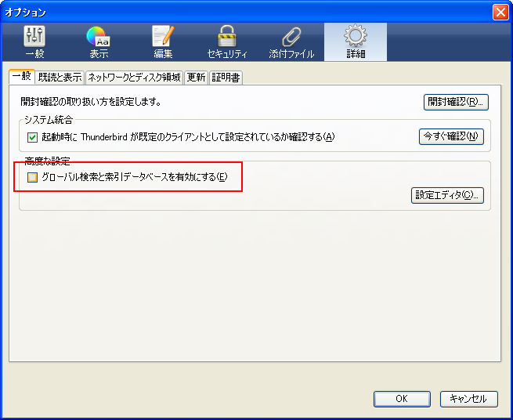513x420 pixels.
Task: Switch to the 更新 tab
Action: [196, 78]
